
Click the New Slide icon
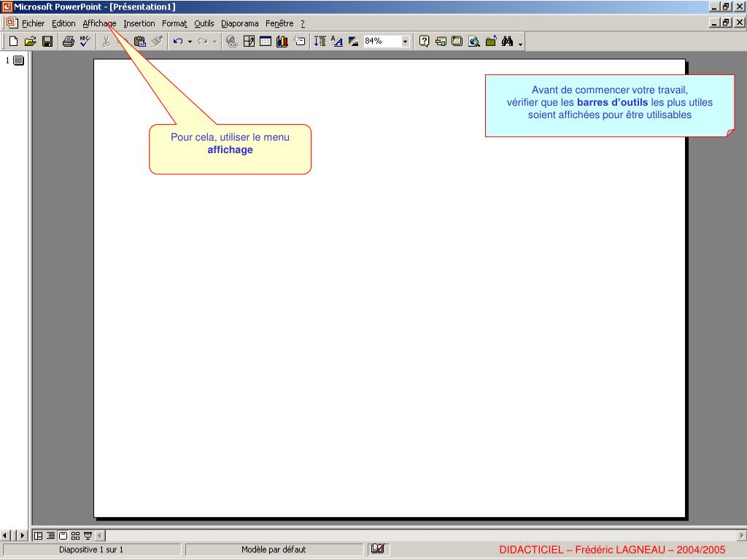(299, 42)
